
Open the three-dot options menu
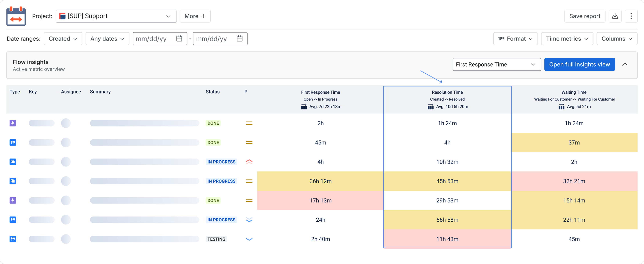pyautogui.click(x=631, y=16)
